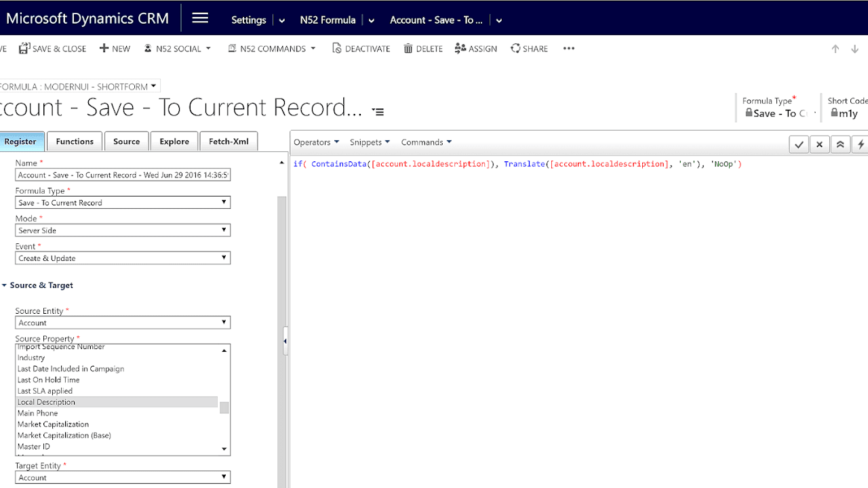
Task: Open the Formula Type dropdown
Action: (x=123, y=203)
